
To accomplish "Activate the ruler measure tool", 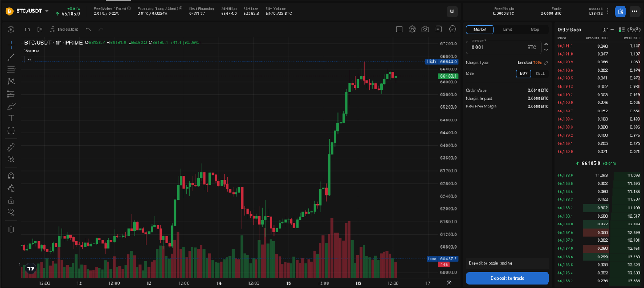I will tap(11, 147).
